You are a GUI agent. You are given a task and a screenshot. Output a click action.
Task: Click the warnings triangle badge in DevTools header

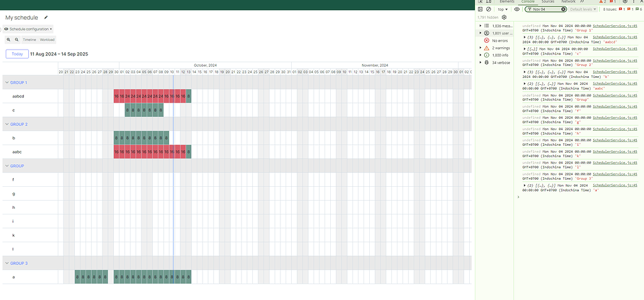pos(602,2)
